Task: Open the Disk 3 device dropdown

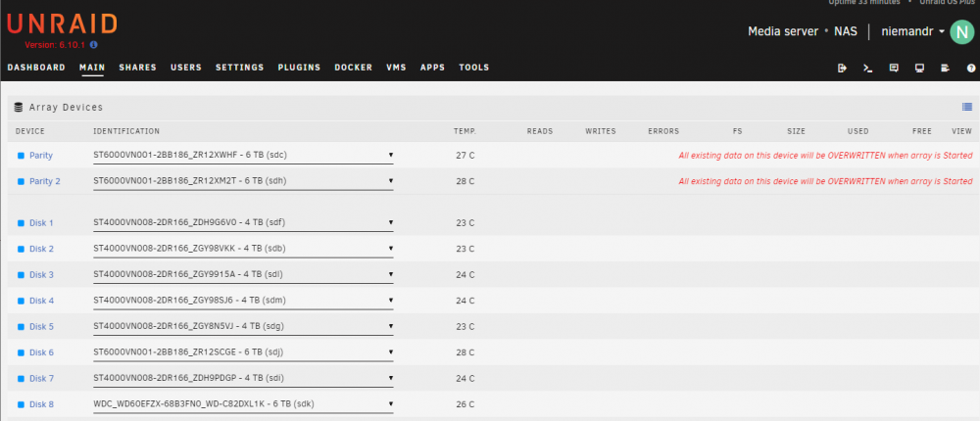Action: coord(243,274)
